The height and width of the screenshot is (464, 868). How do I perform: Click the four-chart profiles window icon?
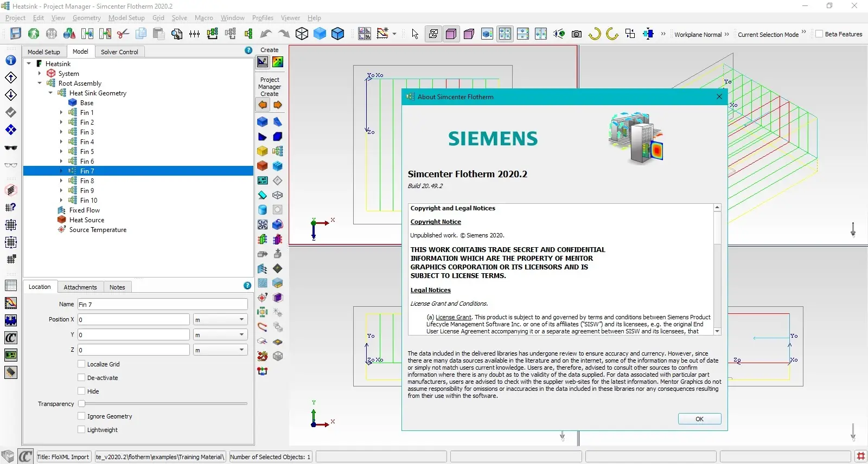point(365,34)
